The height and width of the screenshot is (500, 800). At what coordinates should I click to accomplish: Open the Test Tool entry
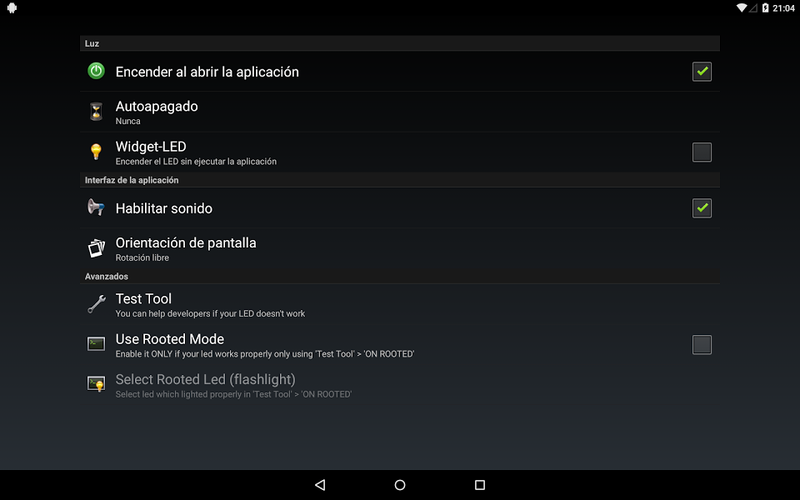[399, 305]
